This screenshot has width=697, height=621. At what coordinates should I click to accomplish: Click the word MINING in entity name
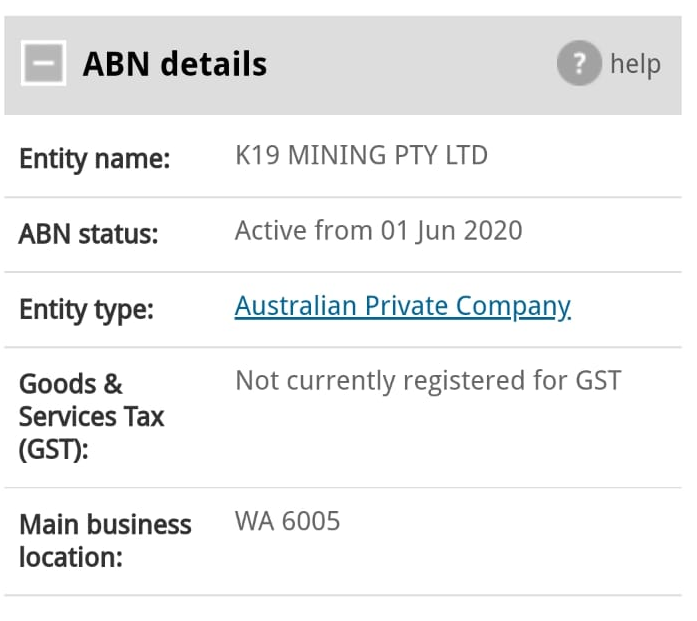(x=337, y=156)
